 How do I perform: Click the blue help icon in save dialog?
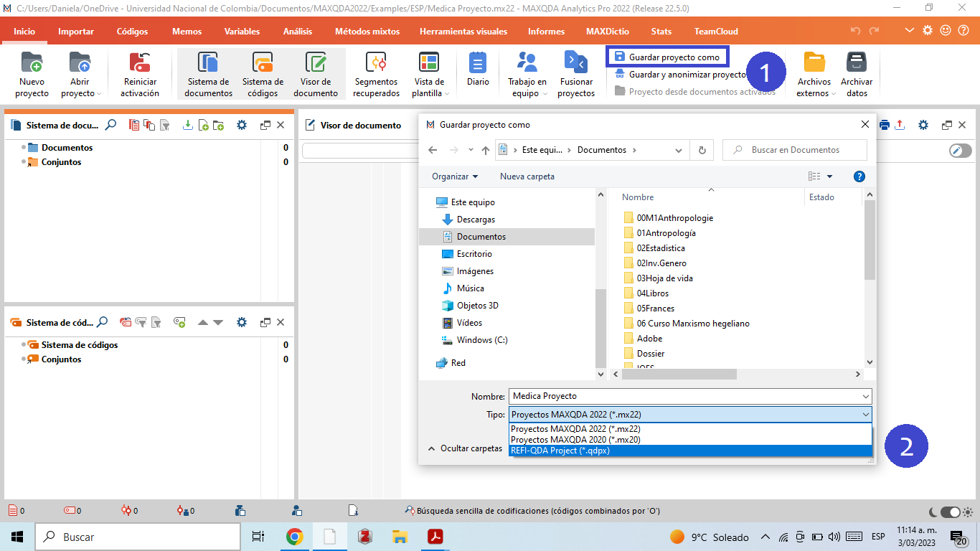[859, 176]
